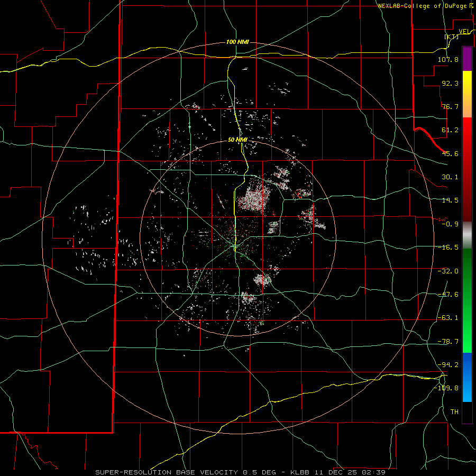The height and width of the screenshot is (476, 476).
Task: Click the -16.5 velocity scale value
Action: coord(448,248)
